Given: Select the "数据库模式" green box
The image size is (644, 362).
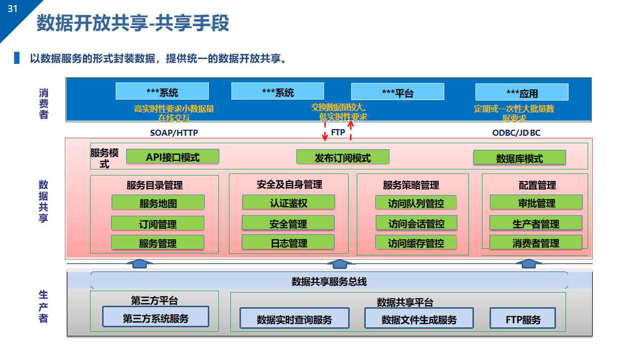Looking at the screenshot, I should pyautogui.click(x=519, y=158).
